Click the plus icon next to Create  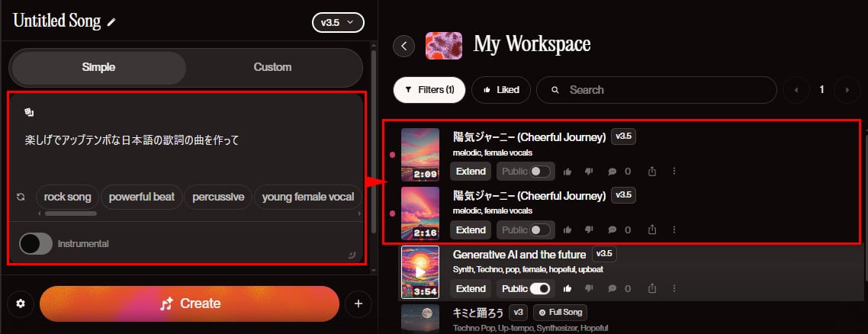tap(358, 303)
